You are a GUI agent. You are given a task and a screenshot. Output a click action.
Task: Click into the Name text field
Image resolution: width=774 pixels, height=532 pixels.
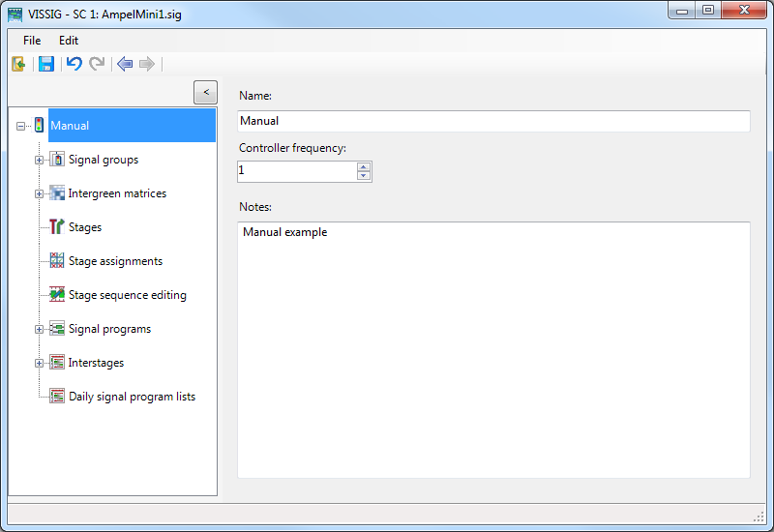tap(493, 121)
